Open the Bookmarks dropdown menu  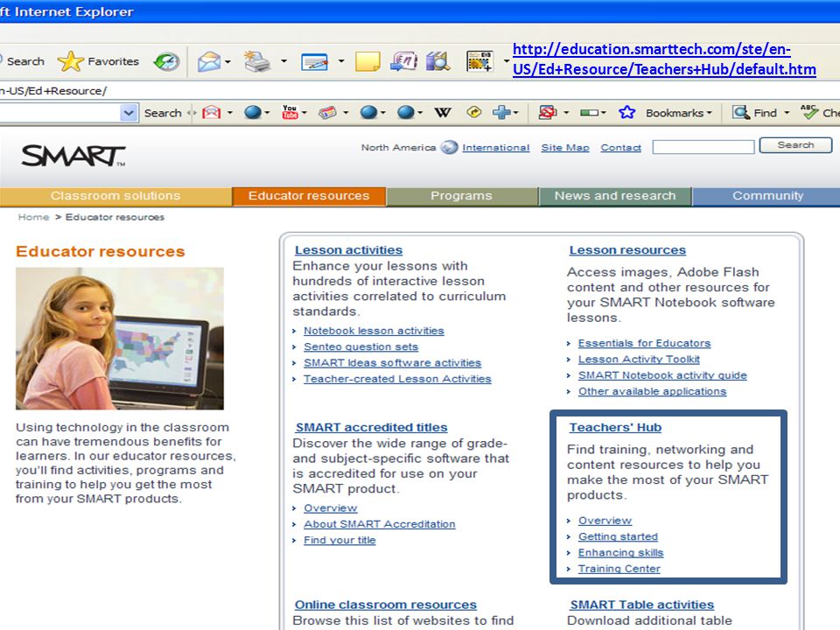pyautogui.click(x=679, y=113)
